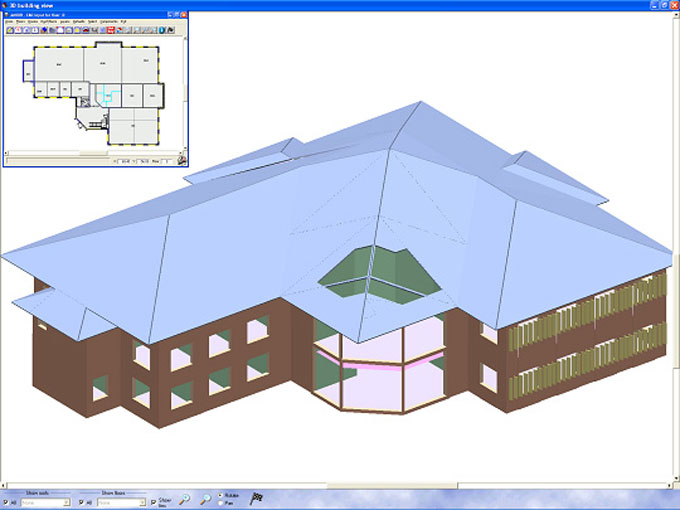Open the Show floors dropdown list
680x510 pixels.
point(142,502)
